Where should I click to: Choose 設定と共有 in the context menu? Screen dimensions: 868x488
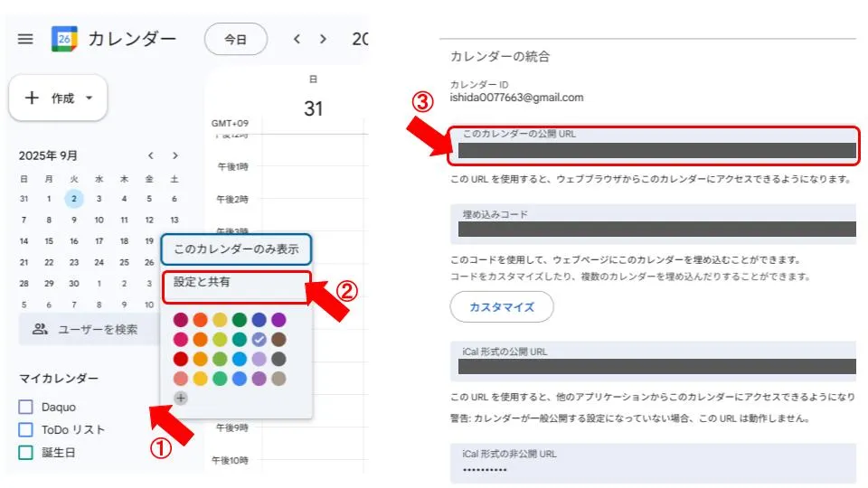(235, 282)
